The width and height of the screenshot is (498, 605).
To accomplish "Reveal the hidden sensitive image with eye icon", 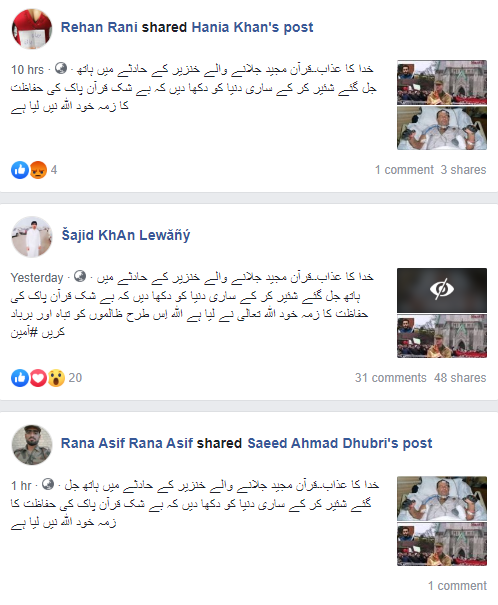I will [442, 290].
